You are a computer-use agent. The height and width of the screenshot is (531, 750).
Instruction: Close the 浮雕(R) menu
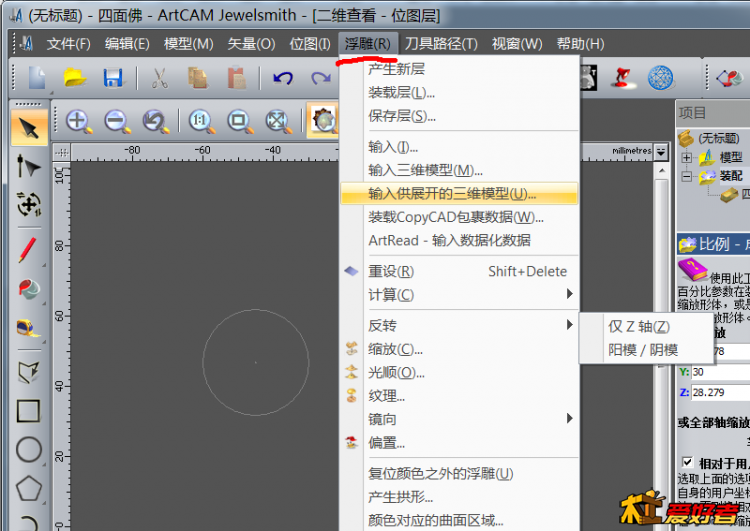[367, 44]
